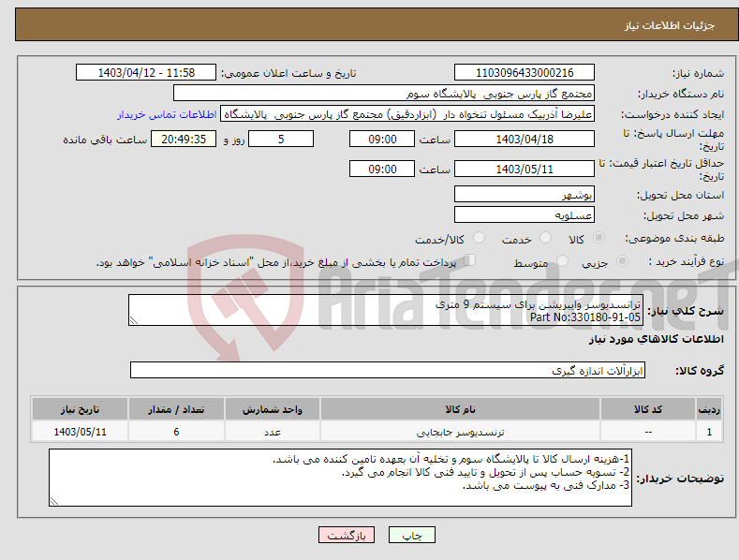
Task: Click the price validity date 1403/05/11 field
Action: click(x=525, y=169)
